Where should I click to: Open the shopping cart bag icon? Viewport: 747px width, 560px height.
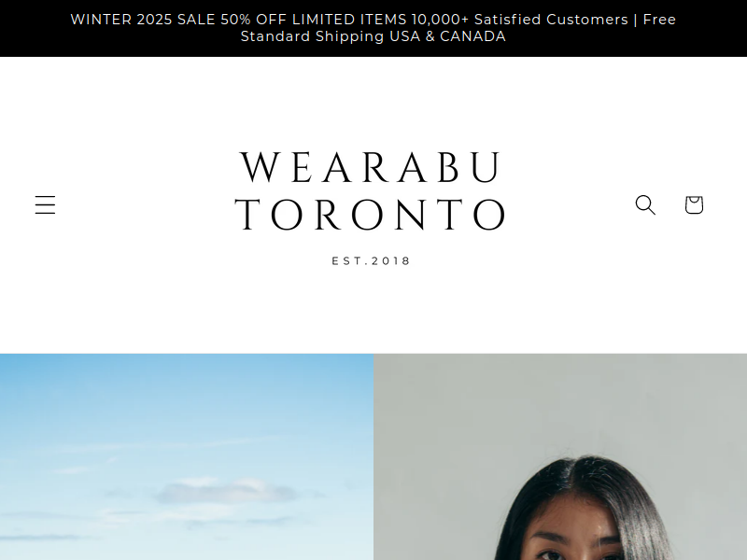(694, 204)
